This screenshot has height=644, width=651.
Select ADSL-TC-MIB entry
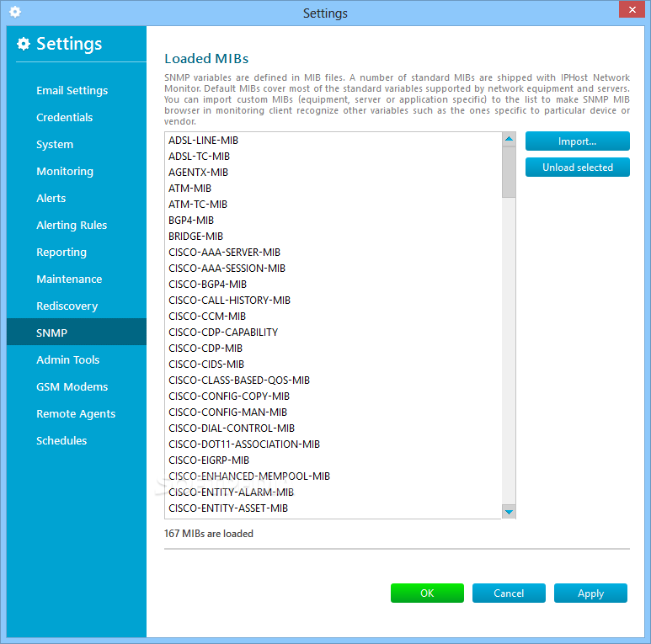coord(333,157)
